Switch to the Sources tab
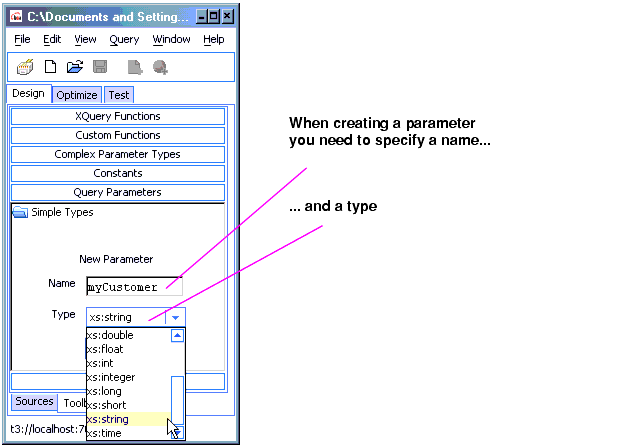Viewport: 629px width, 447px height. pos(34,402)
